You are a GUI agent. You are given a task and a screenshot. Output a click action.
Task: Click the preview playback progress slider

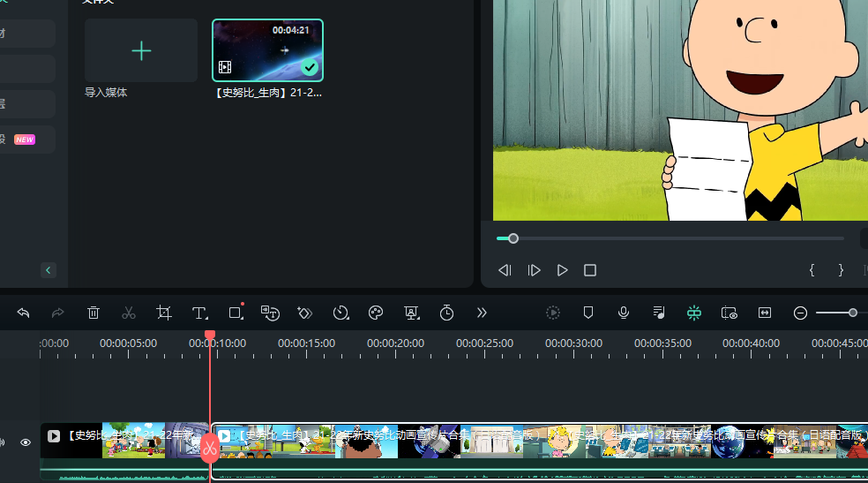[x=670, y=238]
